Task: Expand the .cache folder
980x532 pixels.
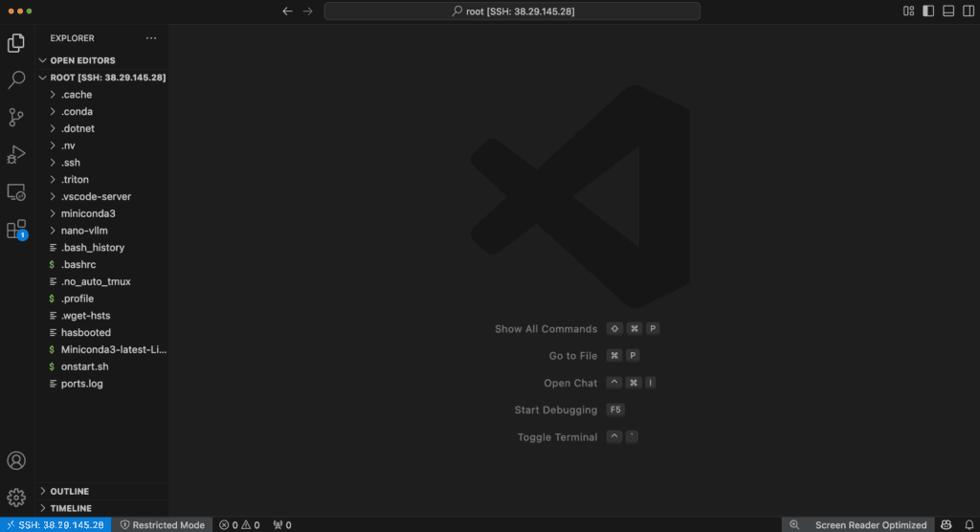Action: 101,95
